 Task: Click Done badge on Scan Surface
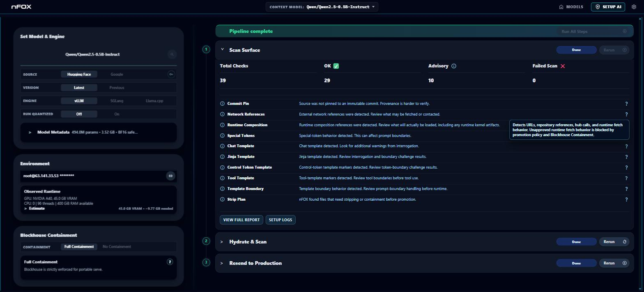tap(576, 50)
